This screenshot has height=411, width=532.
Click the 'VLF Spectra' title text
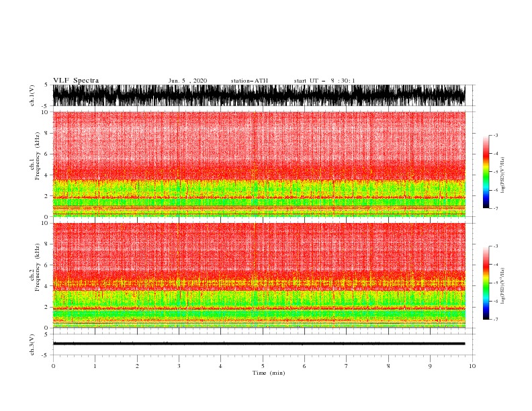[x=76, y=81]
